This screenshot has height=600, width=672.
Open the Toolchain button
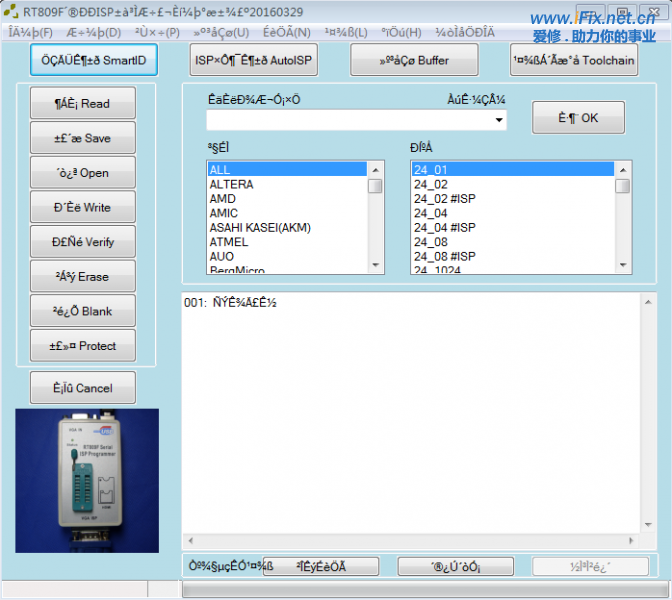[x=574, y=60]
